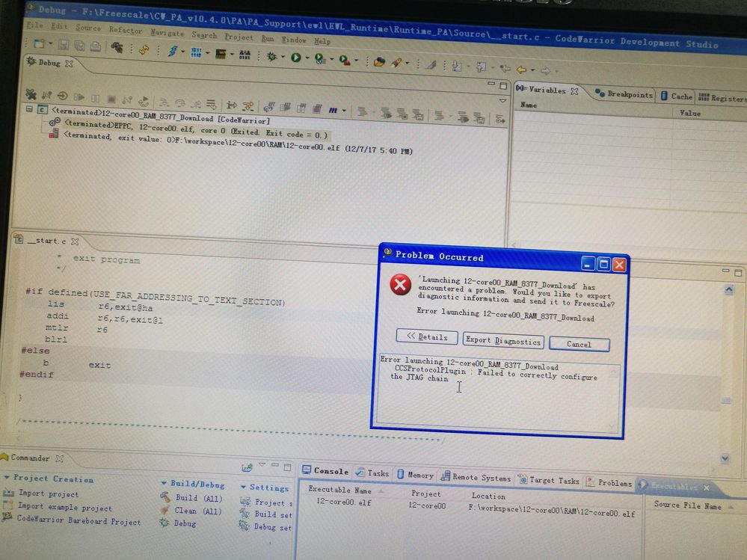Open the New file dropdown arrow

pos(50,44)
